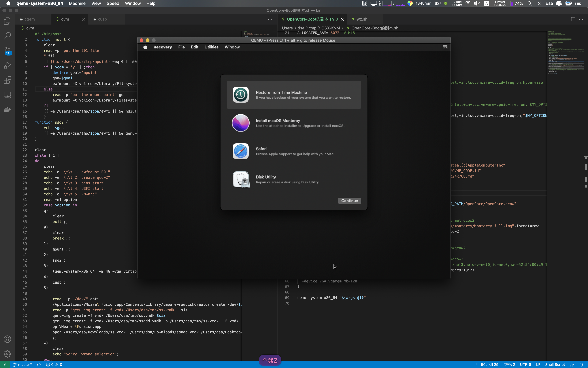Open Problems via errors and warnings indicator

pos(54,364)
